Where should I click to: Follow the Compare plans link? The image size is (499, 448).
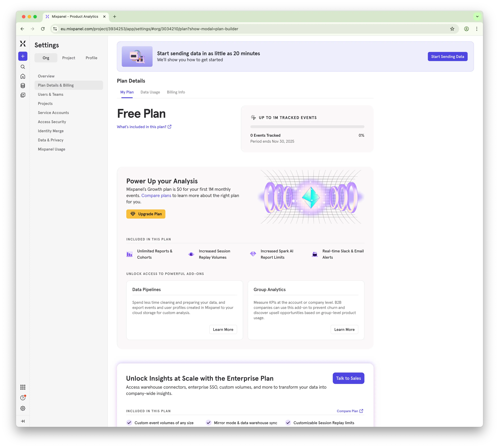(x=156, y=195)
